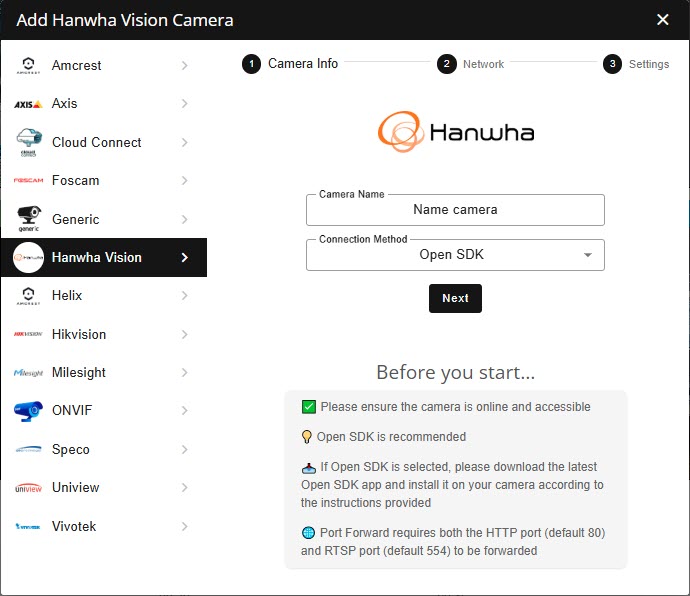
Task: Go to step 1 Camera Info
Action: coord(290,64)
